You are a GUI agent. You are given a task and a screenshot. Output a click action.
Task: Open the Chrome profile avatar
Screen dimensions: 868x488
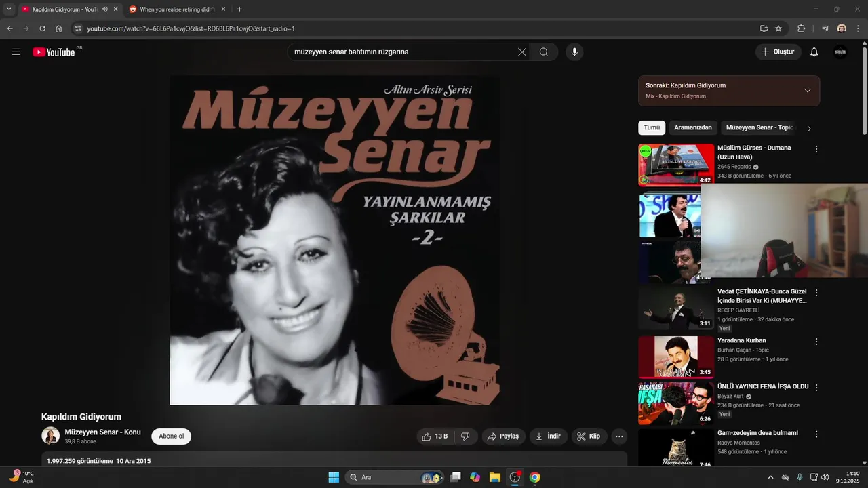(842, 28)
